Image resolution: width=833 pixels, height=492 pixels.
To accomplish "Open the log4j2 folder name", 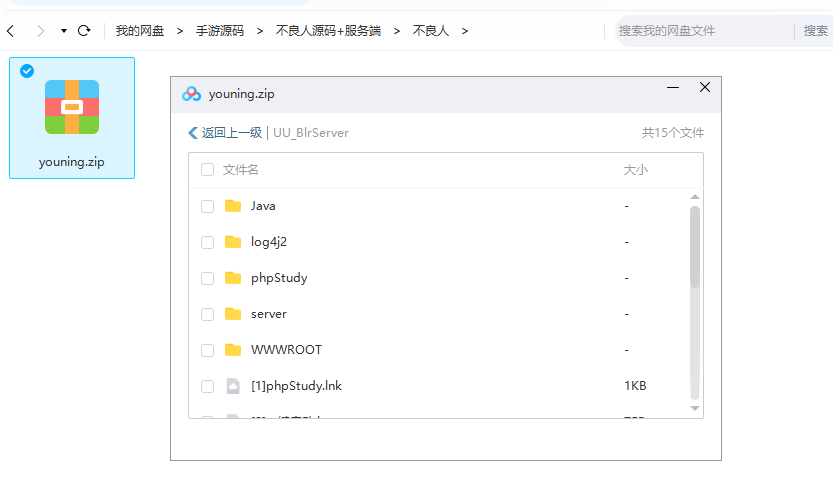I will [x=269, y=242].
